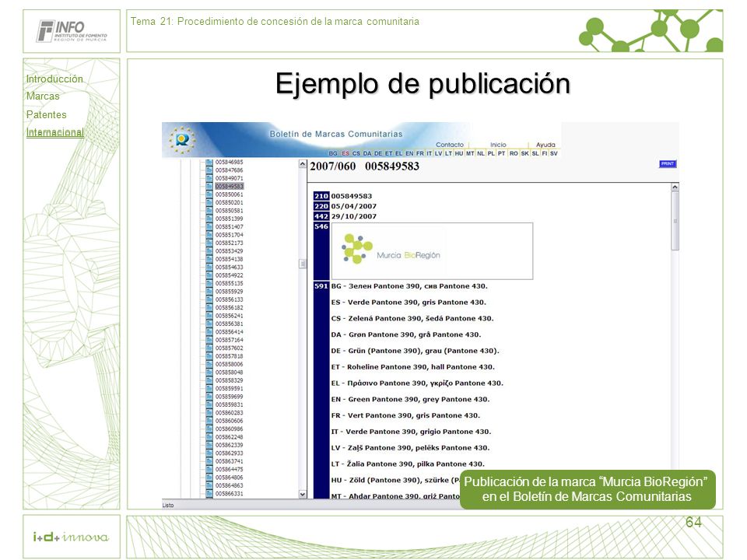Click the document icon beside 005856241
The image size is (747, 560).
click(x=209, y=316)
